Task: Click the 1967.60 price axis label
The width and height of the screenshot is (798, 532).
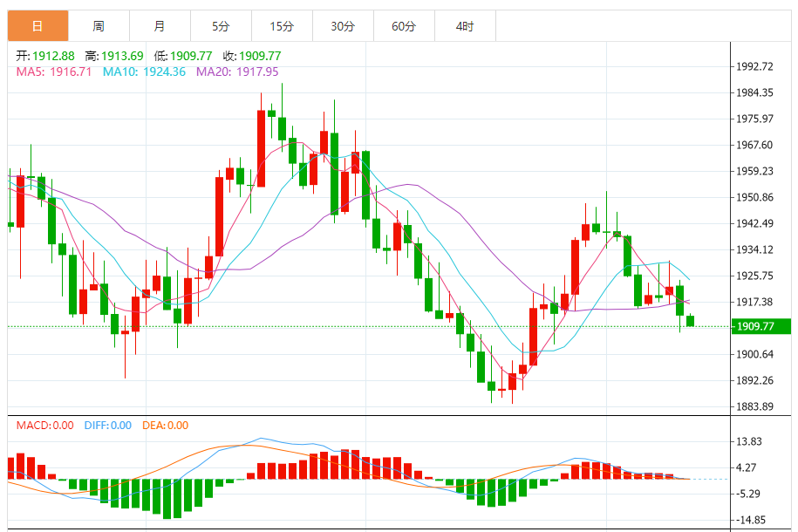Action: pyautogui.click(x=754, y=145)
